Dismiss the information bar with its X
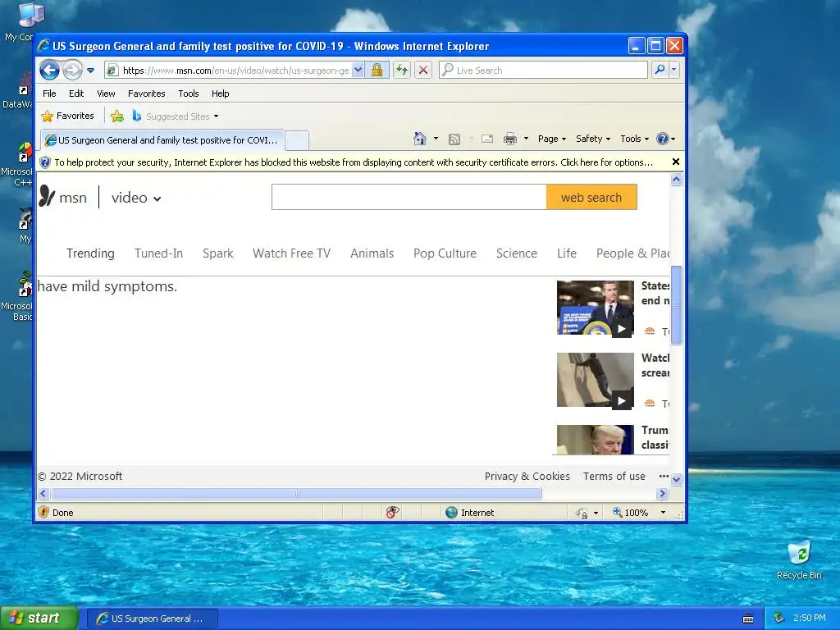Viewport: 840px width, 630px height. pos(676,162)
